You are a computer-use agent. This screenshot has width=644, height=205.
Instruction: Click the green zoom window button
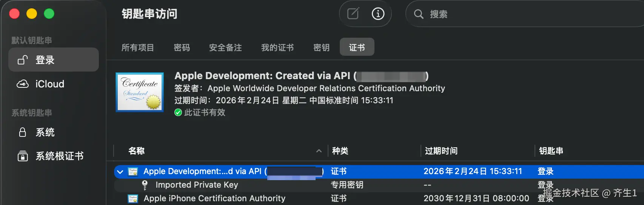(x=49, y=14)
